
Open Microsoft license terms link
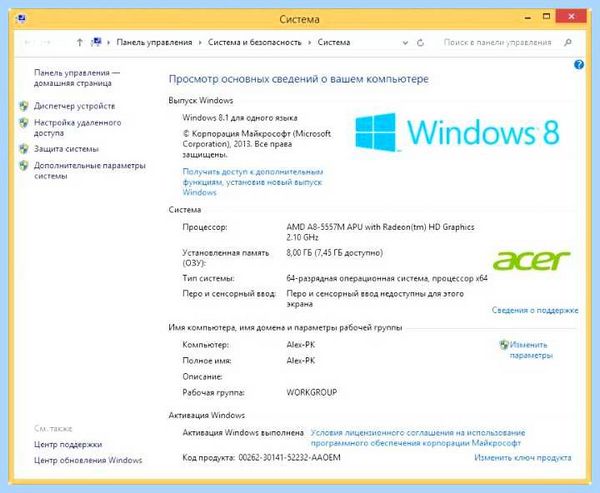[417, 438]
